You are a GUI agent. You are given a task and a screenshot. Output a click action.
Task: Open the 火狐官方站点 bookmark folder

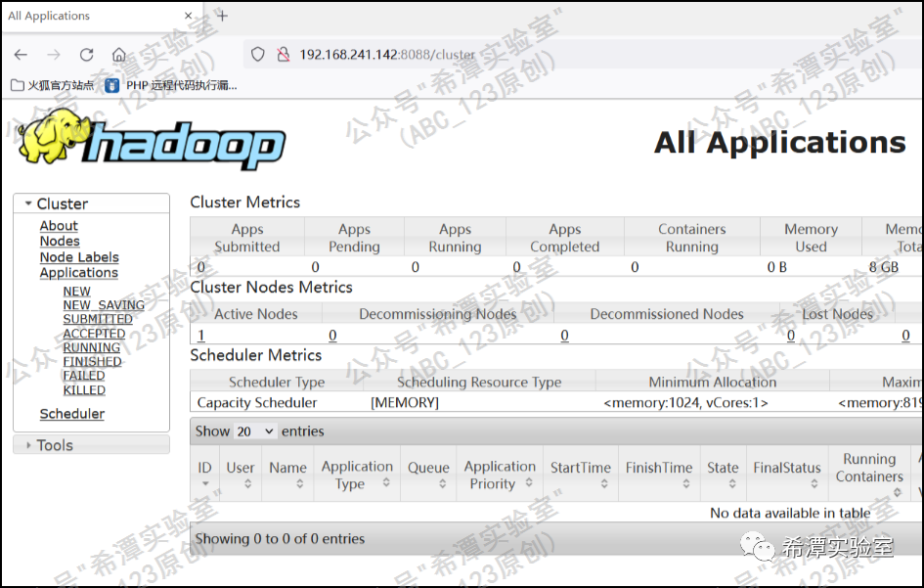pos(53,85)
